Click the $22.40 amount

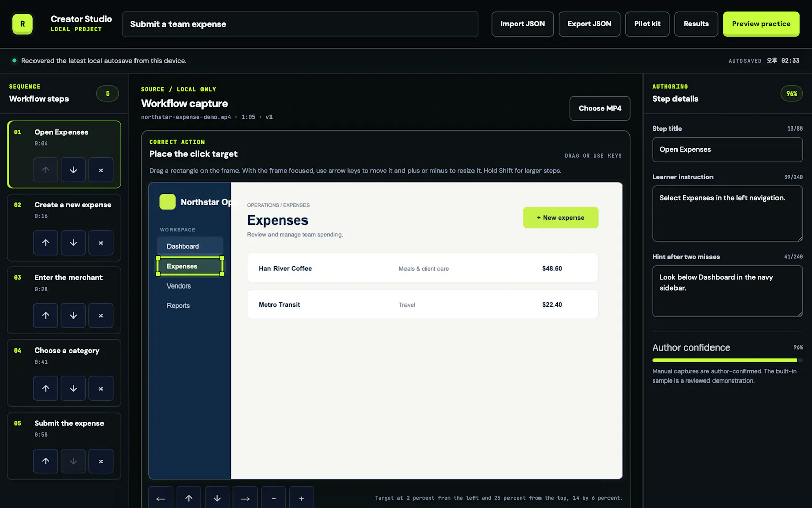tap(552, 305)
